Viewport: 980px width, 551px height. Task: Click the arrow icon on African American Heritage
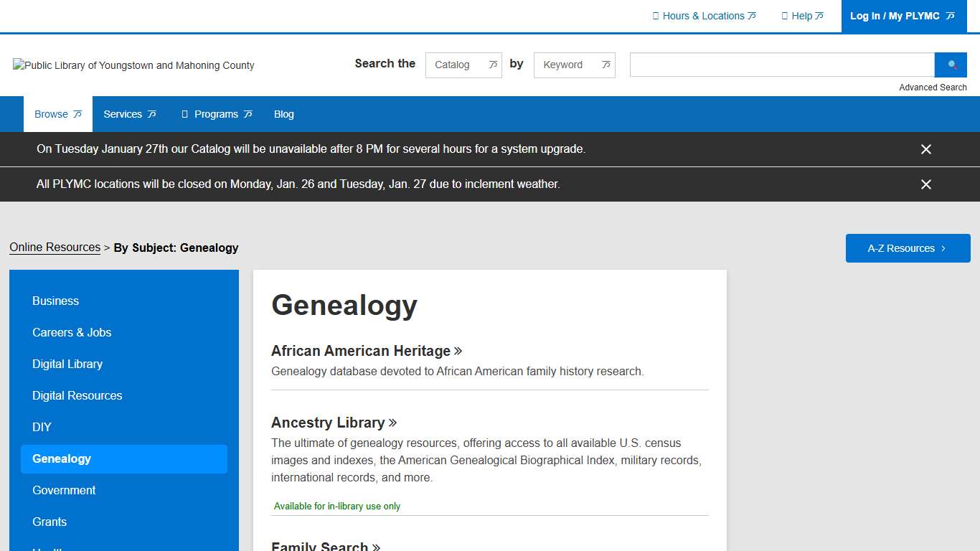[458, 351]
